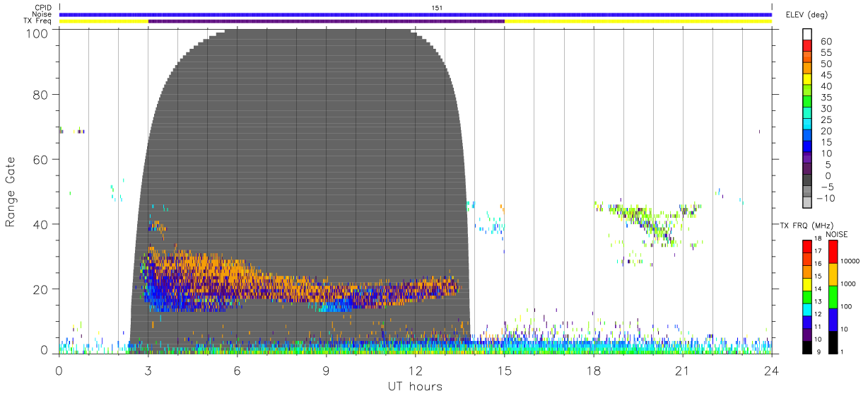Click the 'NOISE' legend title
This screenshot has height=401, width=868.
835,235
